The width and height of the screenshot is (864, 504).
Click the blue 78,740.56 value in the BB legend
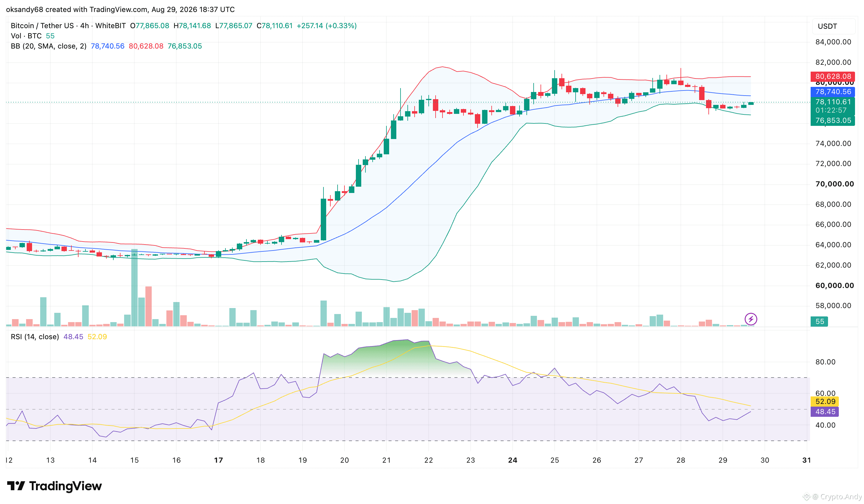point(107,46)
